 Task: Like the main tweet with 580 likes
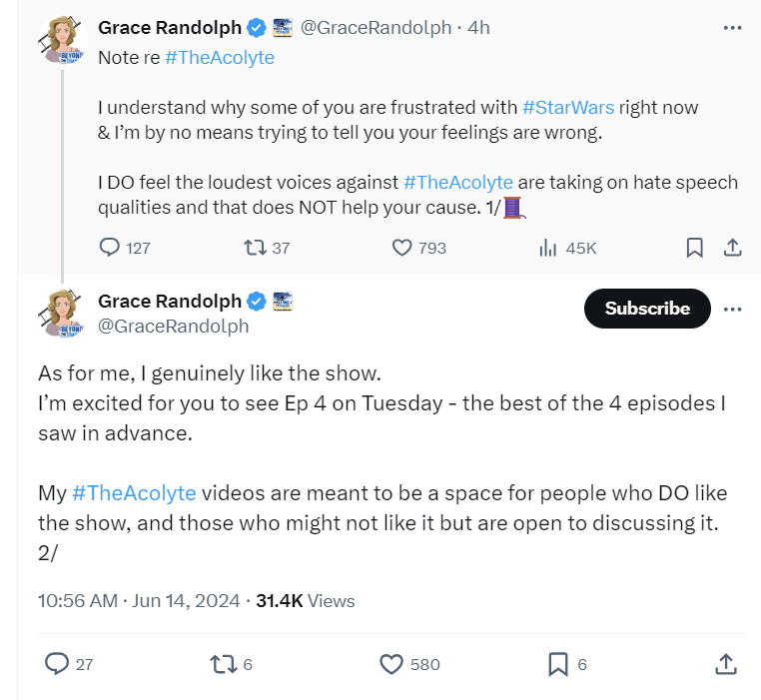coord(392,663)
